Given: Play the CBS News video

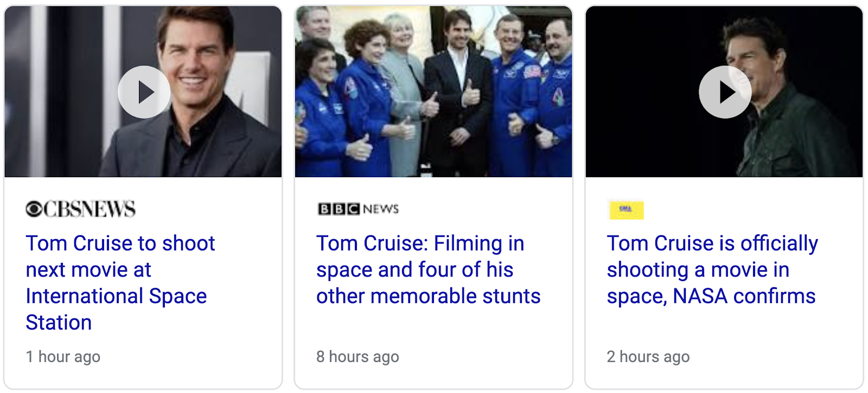Looking at the screenshot, I should pyautogui.click(x=144, y=92).
